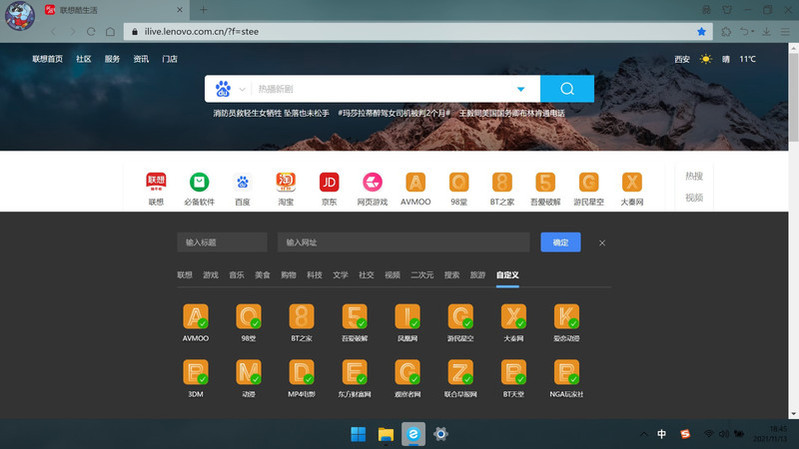Expand the search box dropdown arrow
This screenshot has width=799, height=449.
[520, 89]
